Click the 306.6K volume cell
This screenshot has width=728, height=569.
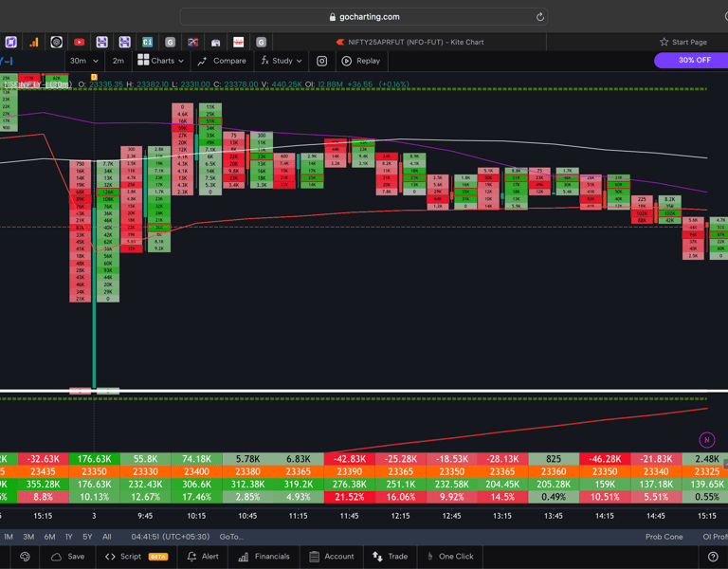click(x=196, y=484)
